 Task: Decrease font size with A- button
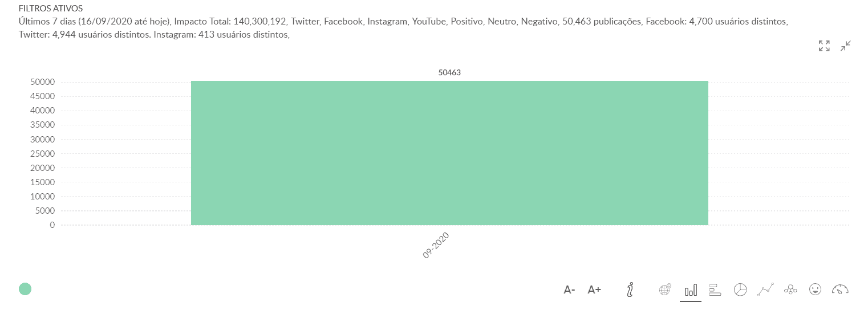click(569, 290)
